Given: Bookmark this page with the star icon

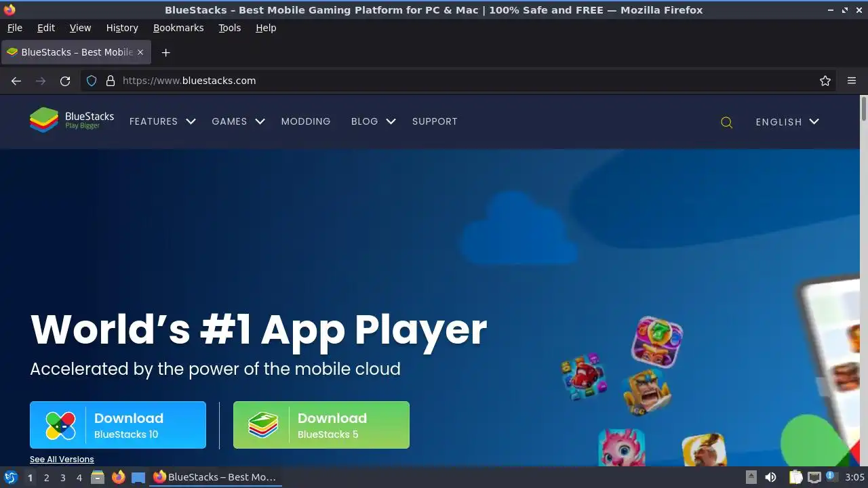Looking at the screenshot, I should [x=825, y=81].
